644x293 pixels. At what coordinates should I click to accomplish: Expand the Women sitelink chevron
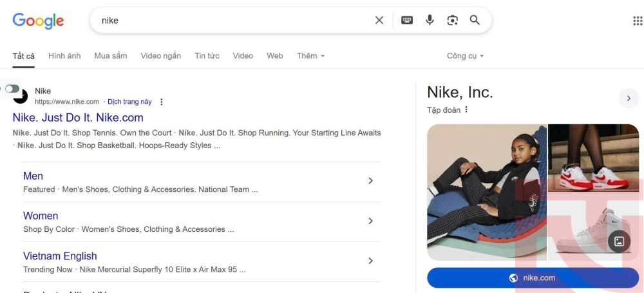tap(370, 221)
